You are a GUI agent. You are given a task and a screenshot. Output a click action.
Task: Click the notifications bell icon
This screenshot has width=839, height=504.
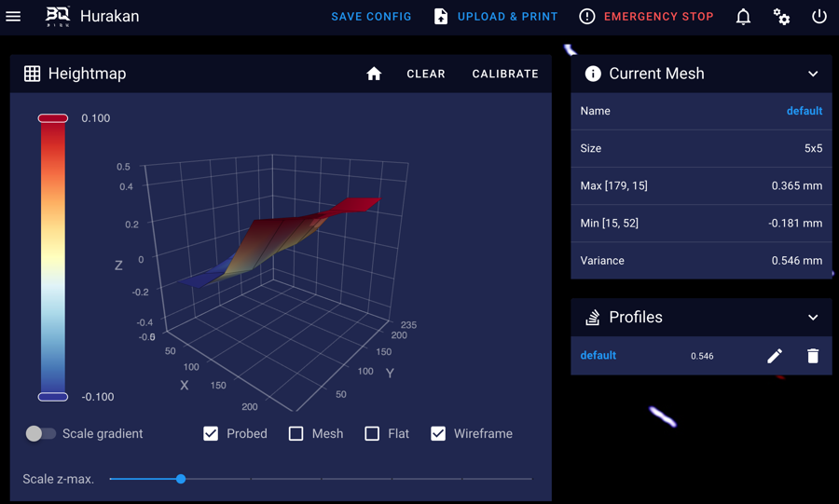click(743, 17)
